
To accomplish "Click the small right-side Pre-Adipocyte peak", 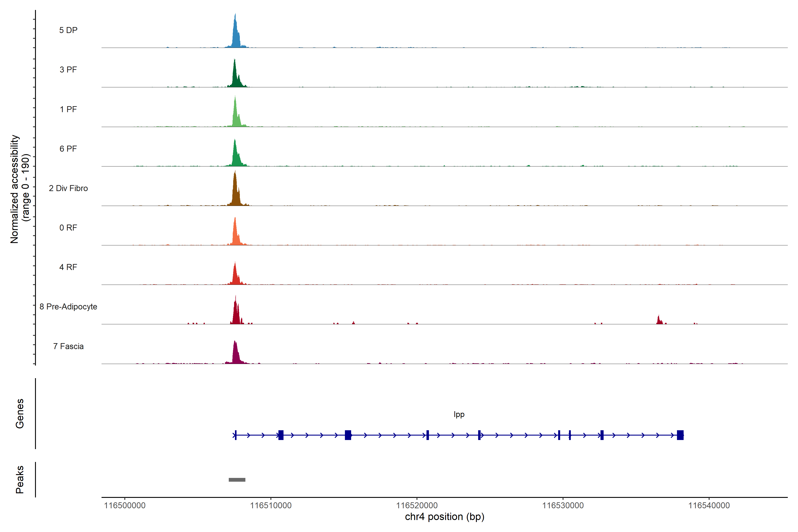I will pos(659,321).
